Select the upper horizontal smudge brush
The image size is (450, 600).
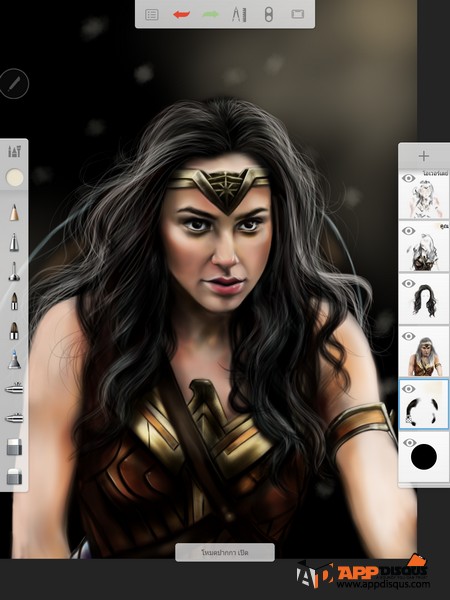14,389
